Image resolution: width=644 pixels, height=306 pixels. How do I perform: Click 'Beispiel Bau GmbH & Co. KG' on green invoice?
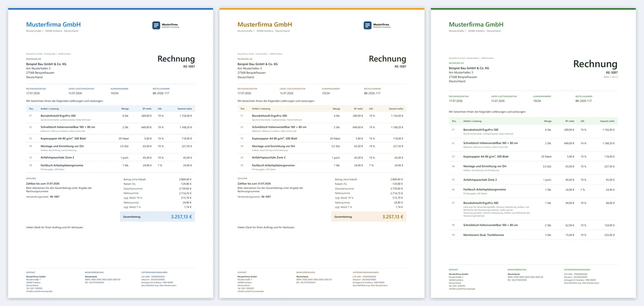[x=469, y=68]
